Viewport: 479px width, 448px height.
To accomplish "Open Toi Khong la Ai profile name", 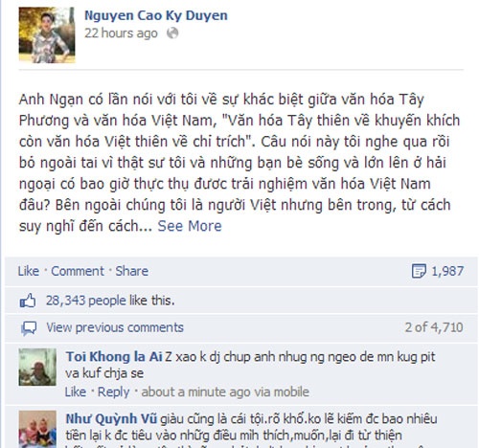I will tap(114, 357).
